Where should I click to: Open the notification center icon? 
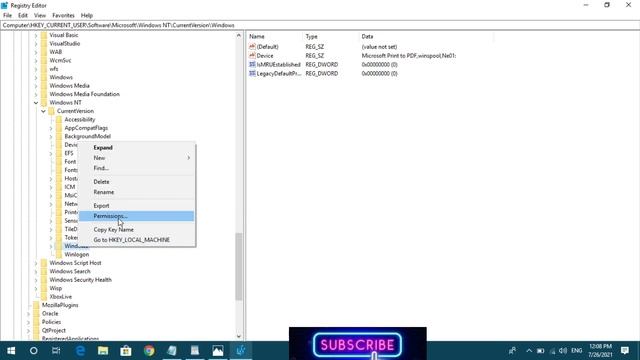[x=625, y=351]
